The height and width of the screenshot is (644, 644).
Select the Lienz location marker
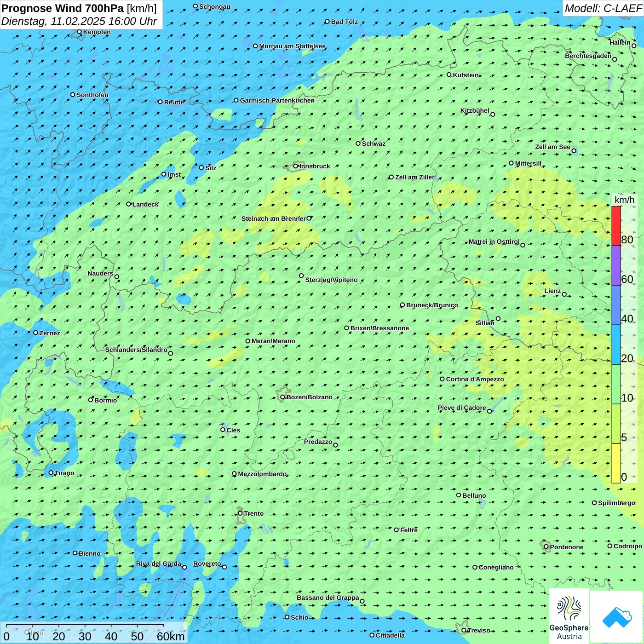point(564,294)
